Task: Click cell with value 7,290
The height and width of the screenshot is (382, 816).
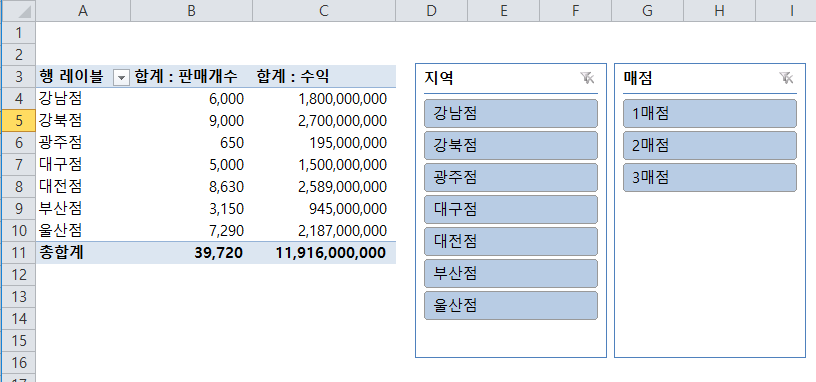Action: (192, 230)
